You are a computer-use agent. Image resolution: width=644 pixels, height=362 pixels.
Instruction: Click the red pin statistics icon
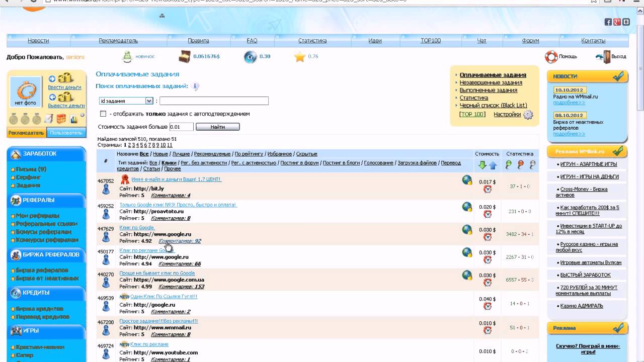[520, 164]
